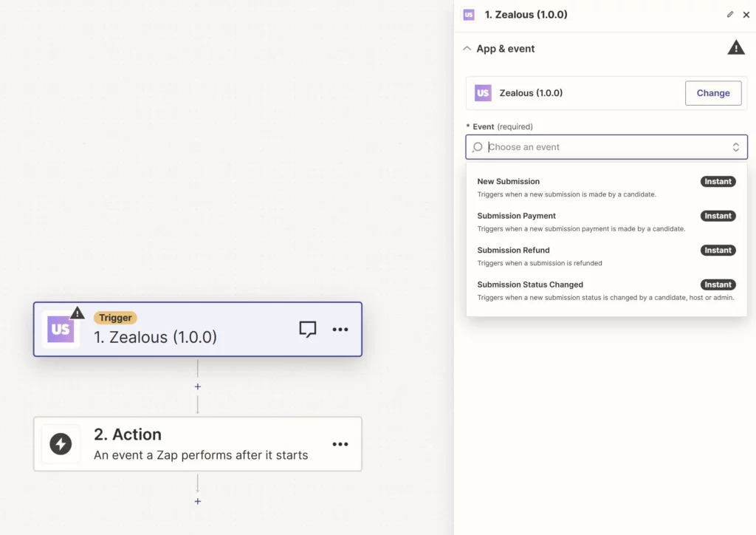756x535 pixels.
Task: Close the Zealous step side panel
Action: (746, 15)
